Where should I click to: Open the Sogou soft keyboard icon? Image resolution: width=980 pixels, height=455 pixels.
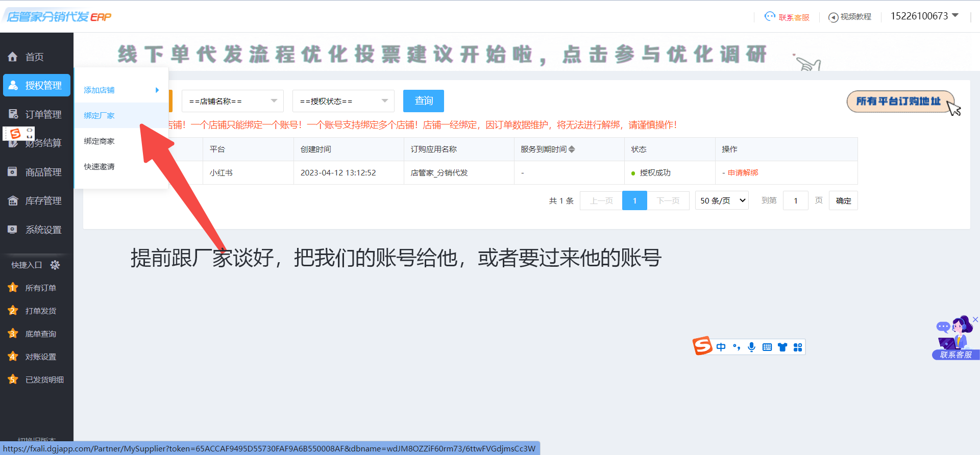tap(767, 347)
